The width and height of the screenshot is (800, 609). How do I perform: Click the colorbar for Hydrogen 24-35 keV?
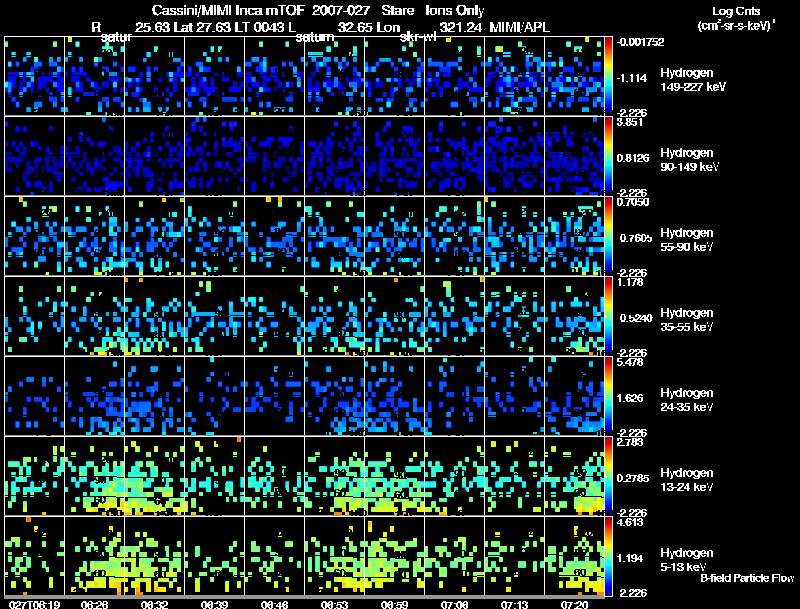[x=609, y=396]
